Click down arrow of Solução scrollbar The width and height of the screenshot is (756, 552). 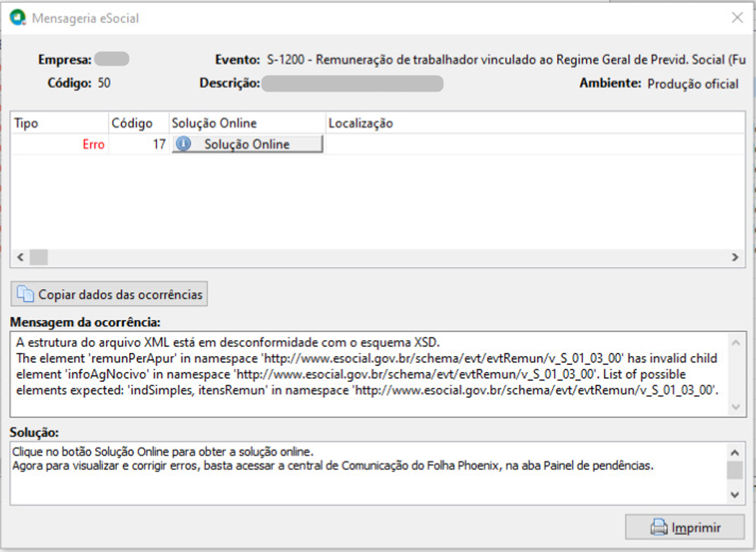click(x=735, y=494)
